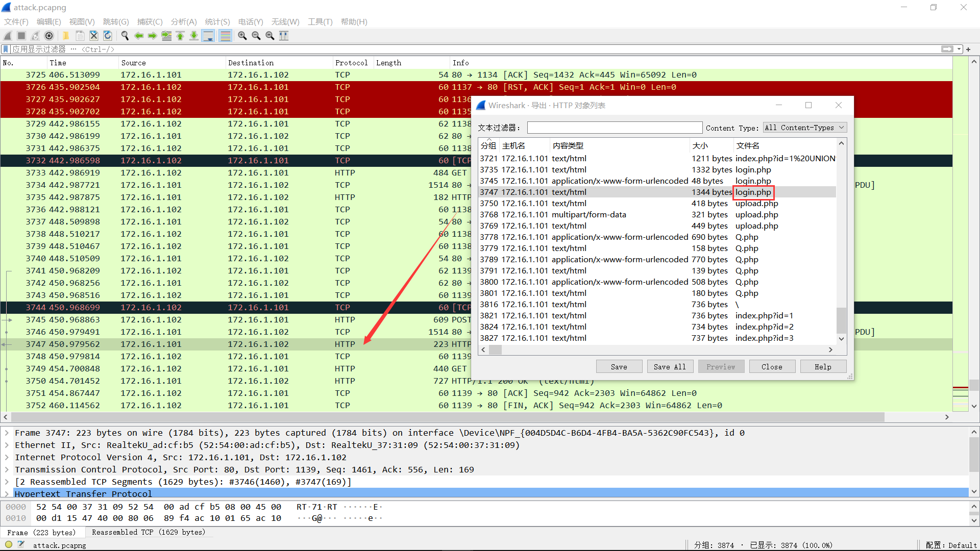Expand Transmission Control Protocol layer
The width and height of the screenshot is (980, 551).
pos(7,470)
